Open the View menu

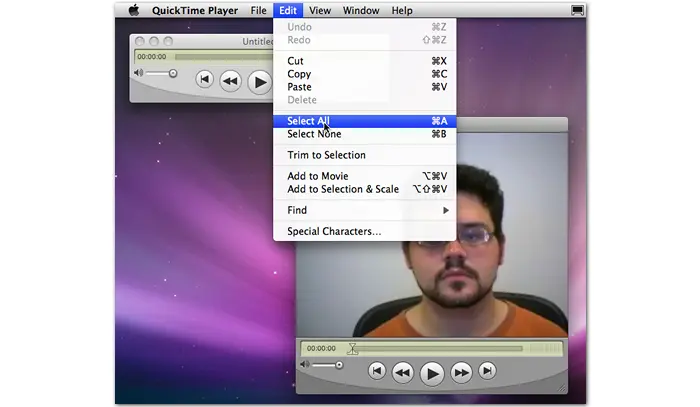(320, 10)
